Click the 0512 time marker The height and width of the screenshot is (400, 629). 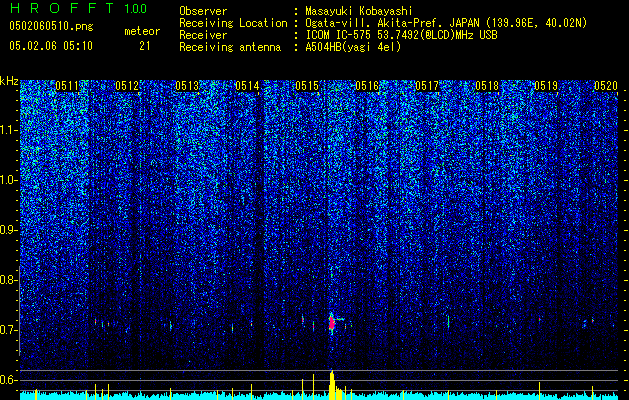pyautogui.click(x=127, y=86)
